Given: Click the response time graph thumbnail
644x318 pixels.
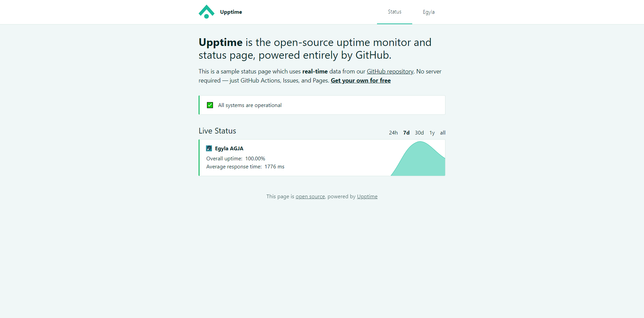Looking at the screenshot, I should (418, 158).
